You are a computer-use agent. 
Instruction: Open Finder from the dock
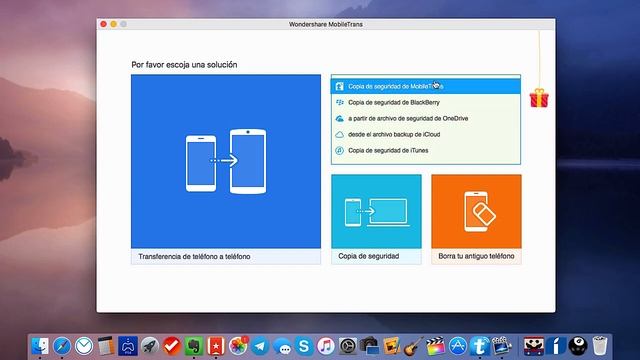pos(40,346)
